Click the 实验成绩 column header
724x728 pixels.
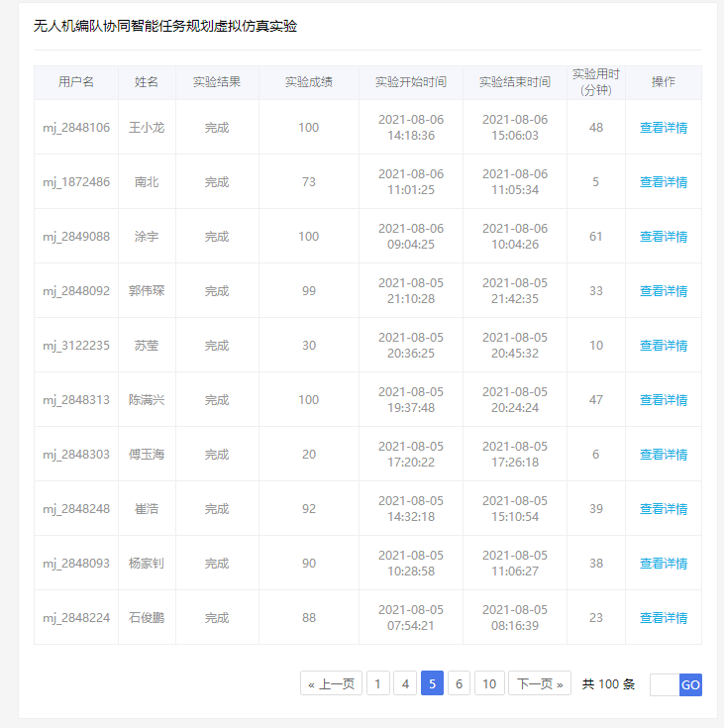tap(309, 82)
